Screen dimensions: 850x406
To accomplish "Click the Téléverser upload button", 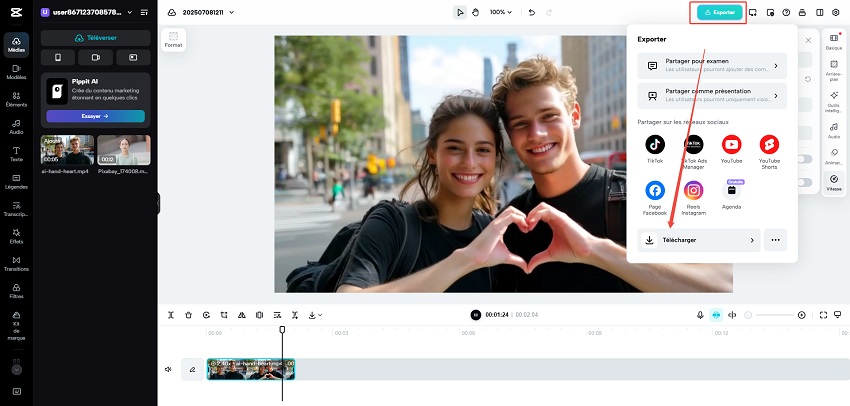I will tap(95, 38).
